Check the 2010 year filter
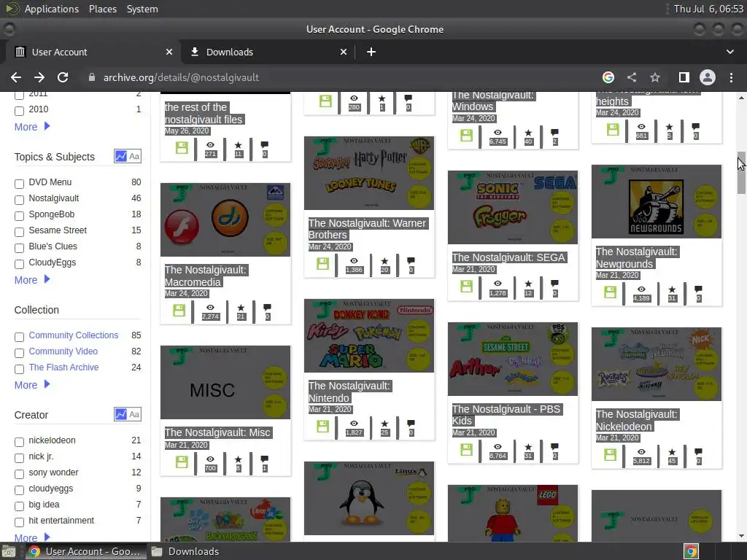 (x=19, y=111)
